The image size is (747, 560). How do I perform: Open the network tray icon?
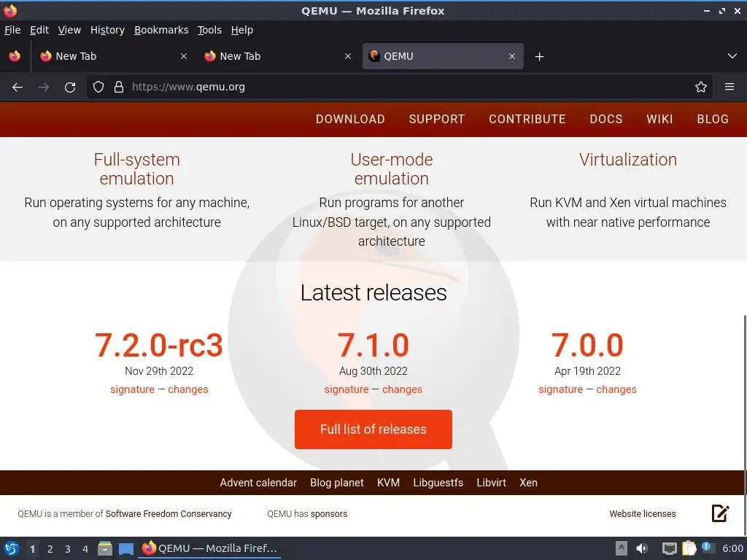(x=670, y=548)
